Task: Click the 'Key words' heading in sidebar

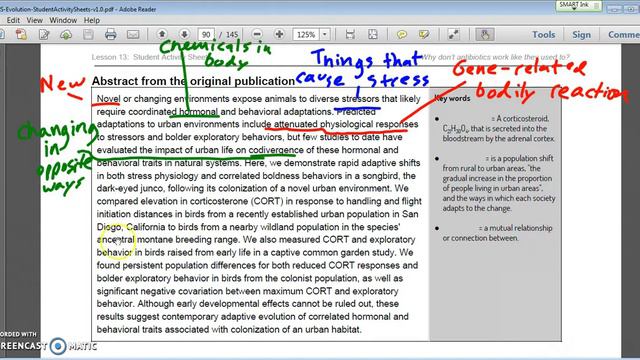Action: coord(453,98)
